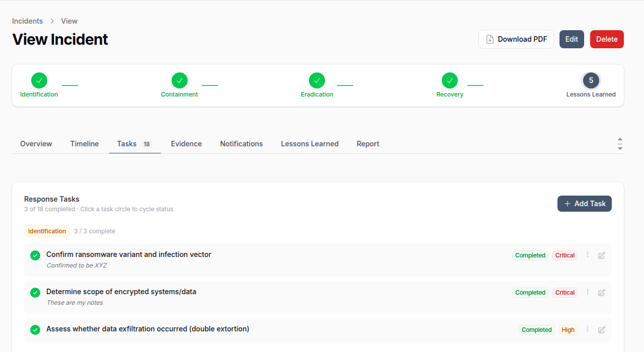This screenshot has height=352, width=644.
Task: Click the plus icon on Add Task
Action: tap(567, 204)
